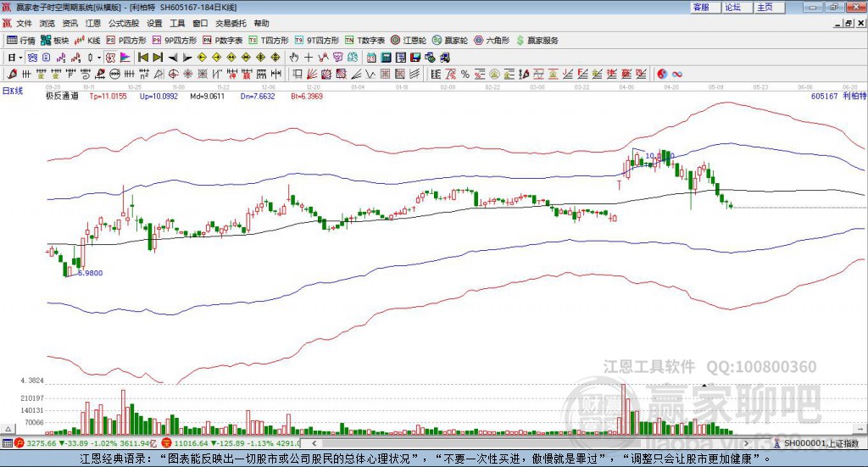The width and height of the screenshot is (868, 467).
Task: Open the 赢家轮 wheel tool
Action: coord(450,41)
